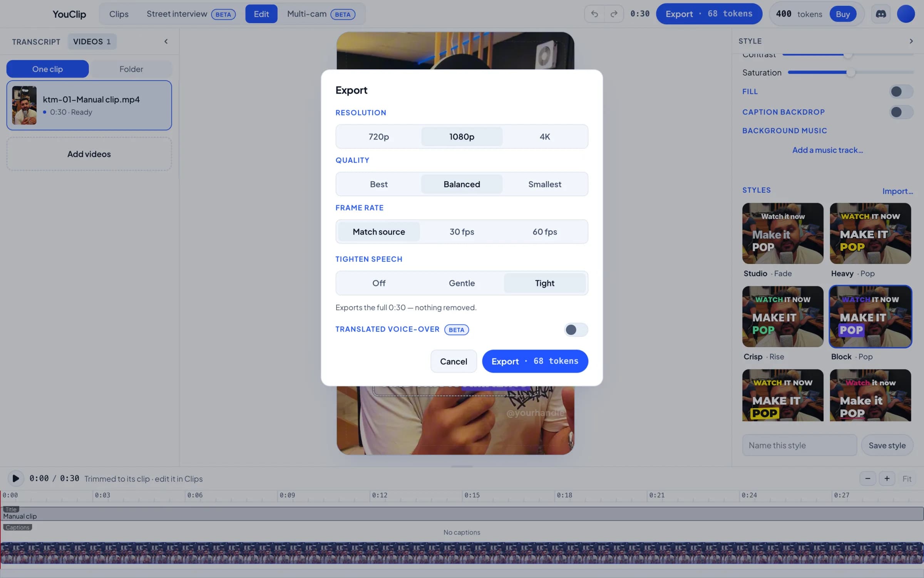Zoom out the timeline with minus
This screenshot has height=578, width=924.
868,479
